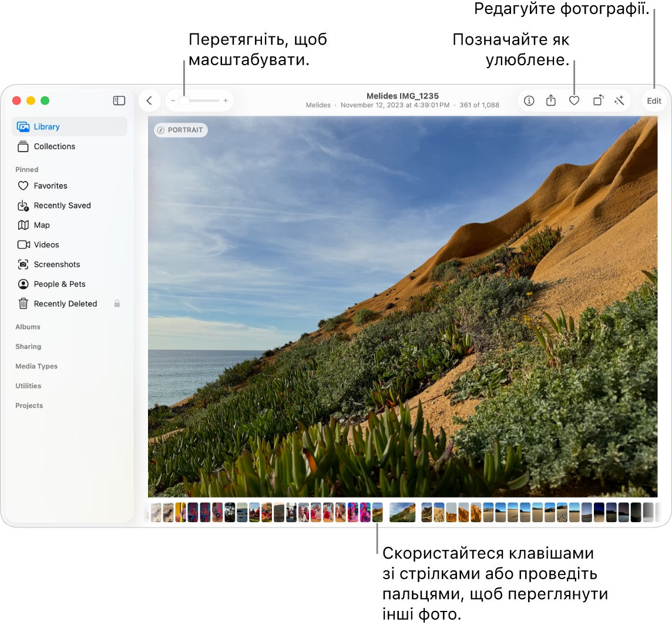
Task: Toggle the sidebar visibility
Action: pyautogui.click(x=119, y=101)
